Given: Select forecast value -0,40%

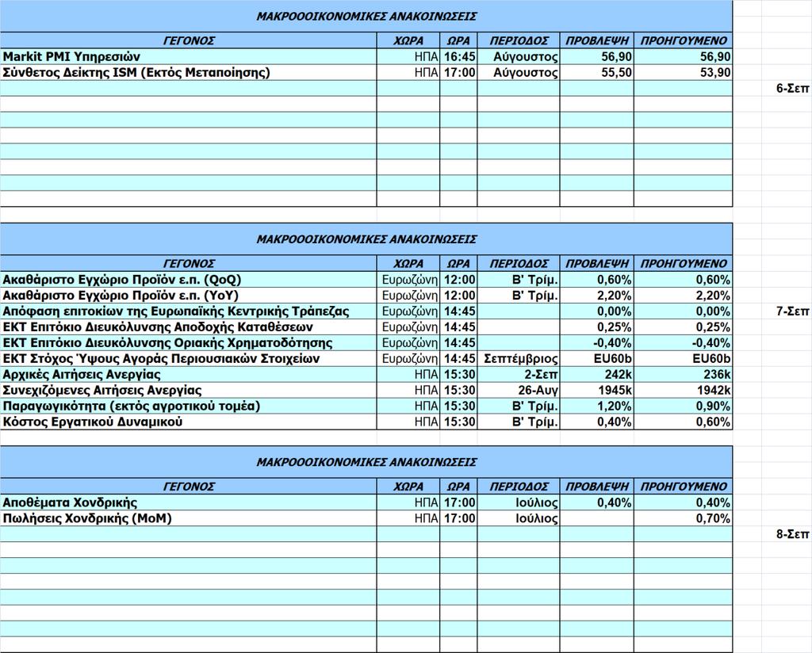Looking at the screenshot, I should [x=596, y=343].
